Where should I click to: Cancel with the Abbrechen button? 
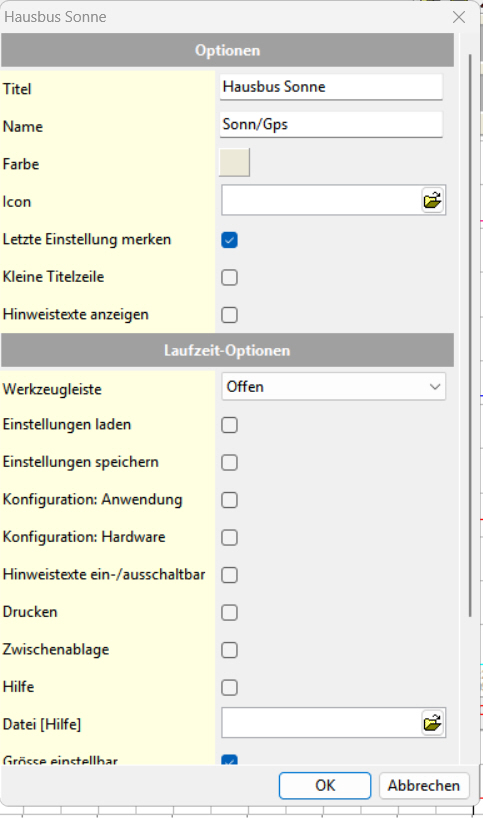424,786
